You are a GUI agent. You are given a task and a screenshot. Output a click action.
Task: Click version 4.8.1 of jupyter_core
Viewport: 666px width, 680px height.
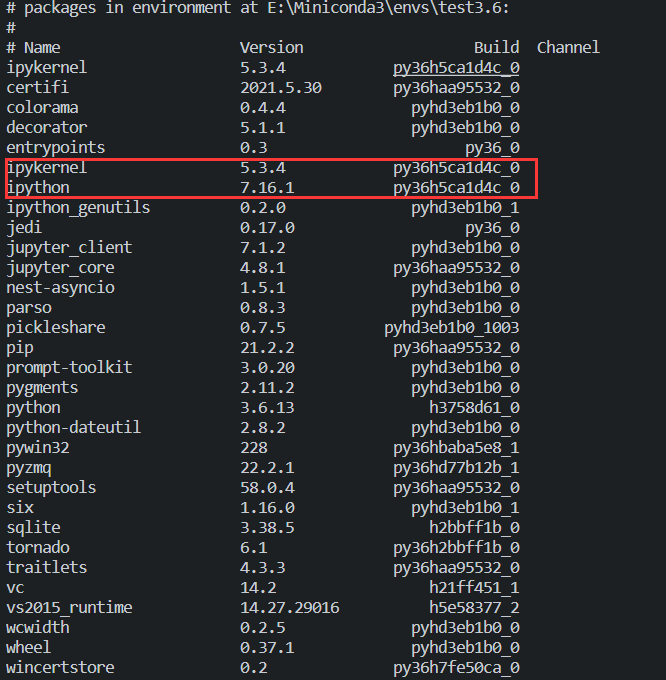[x=263, y=268]
